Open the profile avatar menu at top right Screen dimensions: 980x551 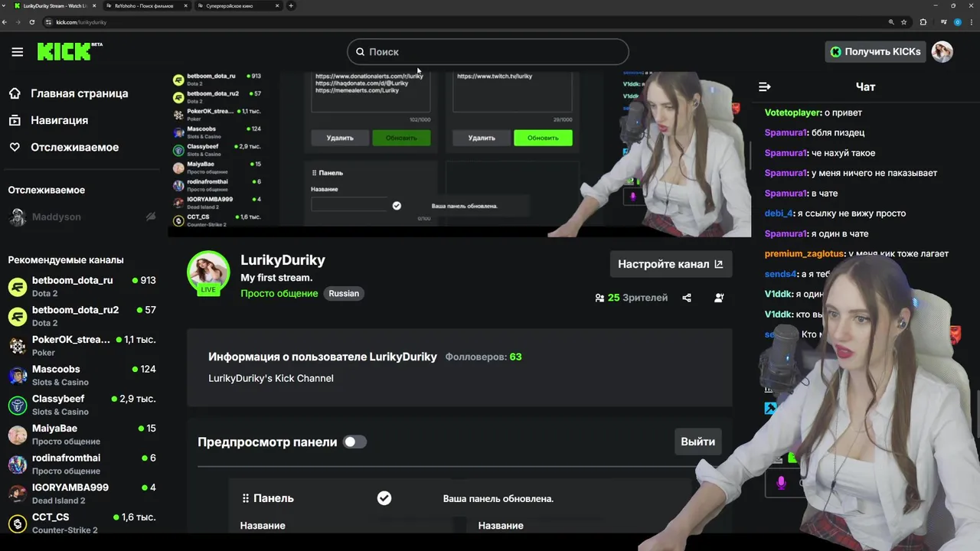pos(942,51)
